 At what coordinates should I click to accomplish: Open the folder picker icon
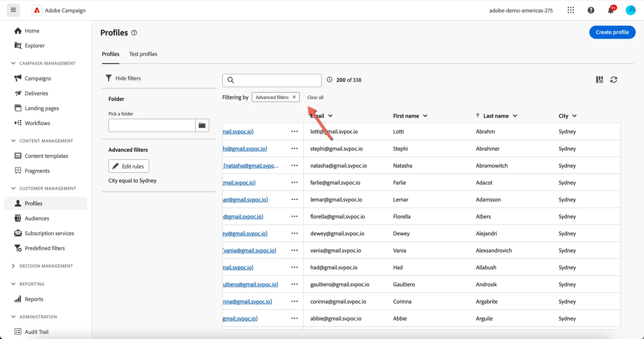click(202, 125)
